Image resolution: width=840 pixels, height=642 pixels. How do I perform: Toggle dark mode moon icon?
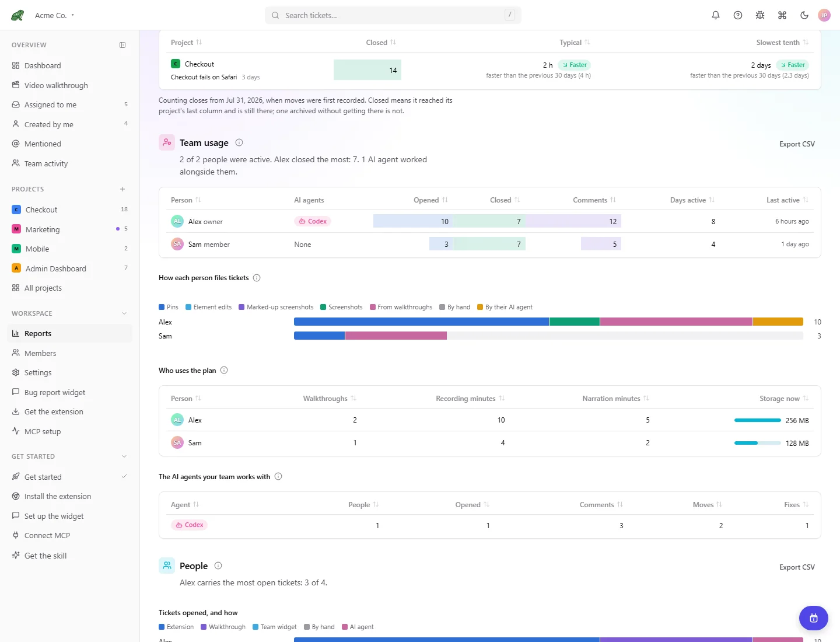click(x=804, y=15)
